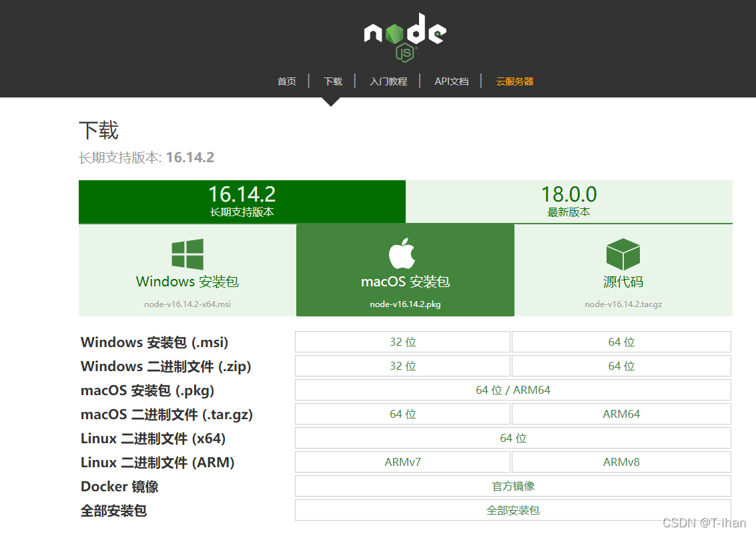The height and width of the screenshot is (534, 756).
Task: Click the Apple logo icon
Action: (402, 253)
